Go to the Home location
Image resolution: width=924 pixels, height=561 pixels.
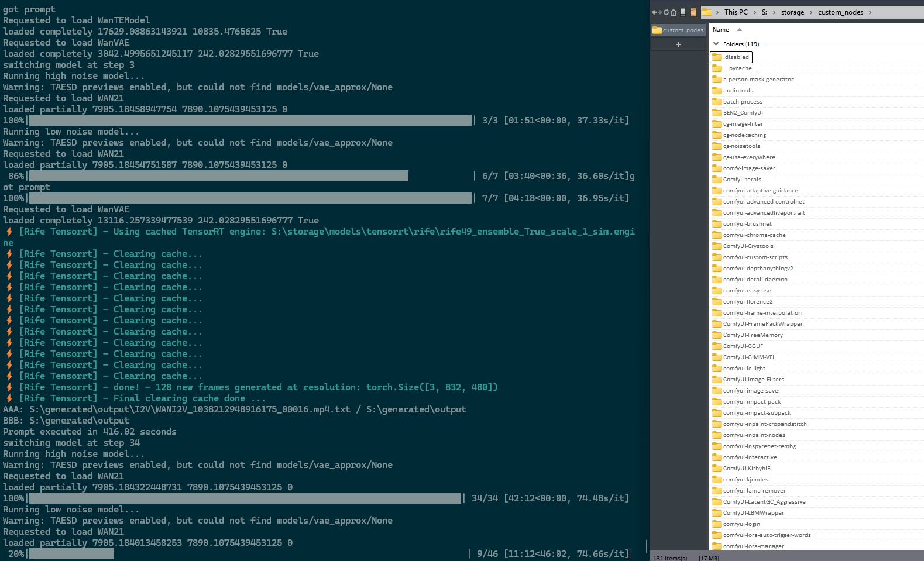674,12
